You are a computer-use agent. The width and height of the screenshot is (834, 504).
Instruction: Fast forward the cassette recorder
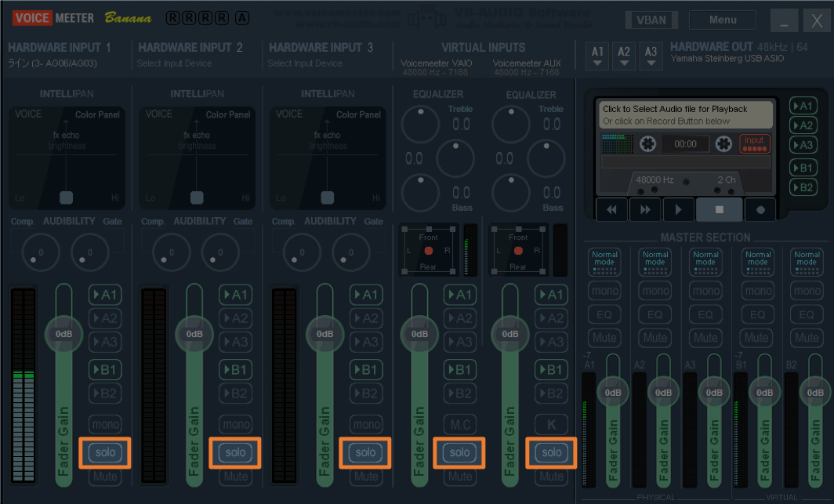coord(645,209)
